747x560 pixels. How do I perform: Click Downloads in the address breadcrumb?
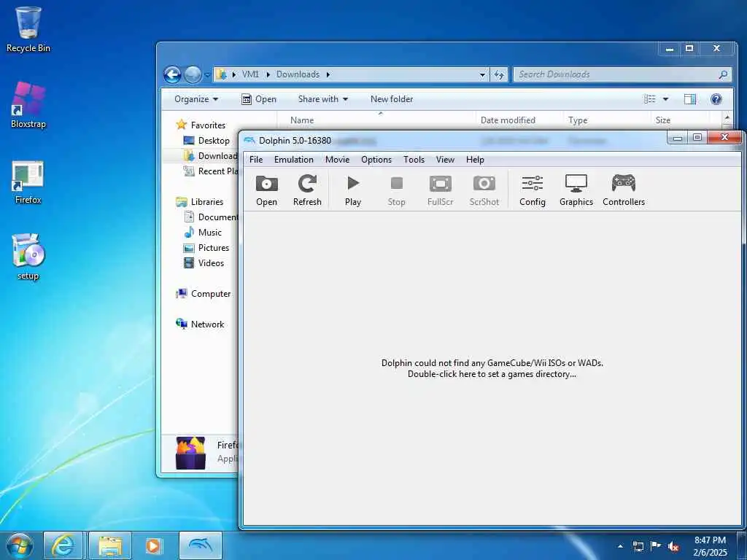298,74
